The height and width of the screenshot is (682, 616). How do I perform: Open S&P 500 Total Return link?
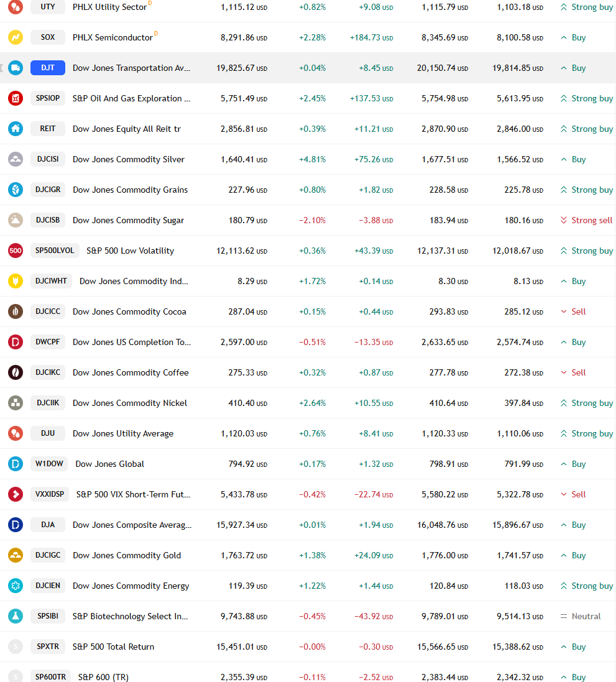pos(114,647)
